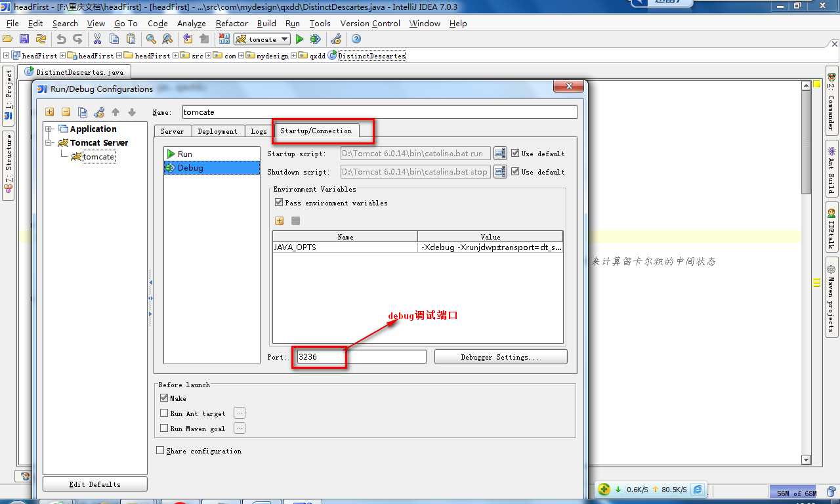Image resolution: width=840 pixels, height=504 pixels.
Task: Click the Make Project toolbar icon
Action: click(224, 39)
